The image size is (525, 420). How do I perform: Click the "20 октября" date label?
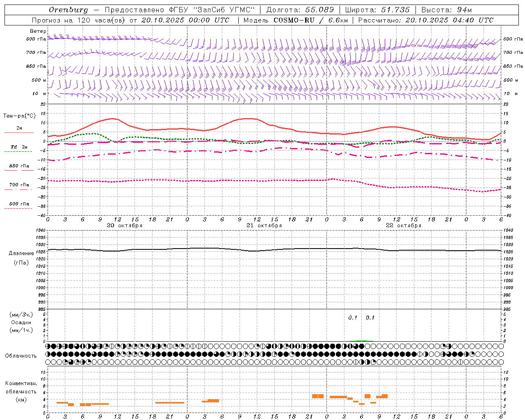tap(124, 226)
